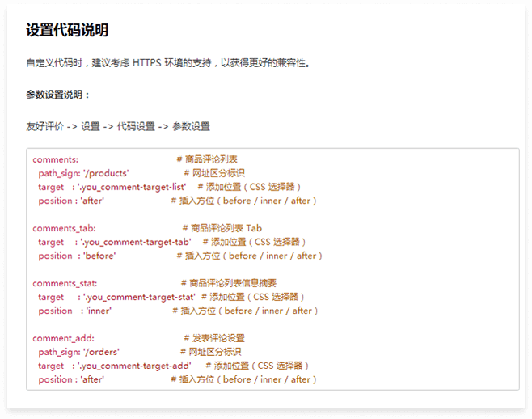Click the HTTPS compatibility advice paragraph

coord(167,63)
